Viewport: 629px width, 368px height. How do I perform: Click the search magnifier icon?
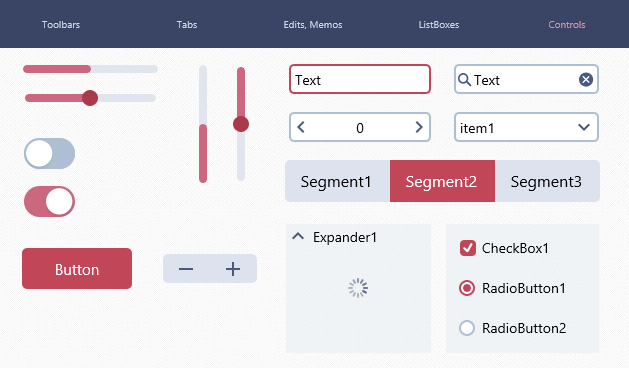click(464, 80)
